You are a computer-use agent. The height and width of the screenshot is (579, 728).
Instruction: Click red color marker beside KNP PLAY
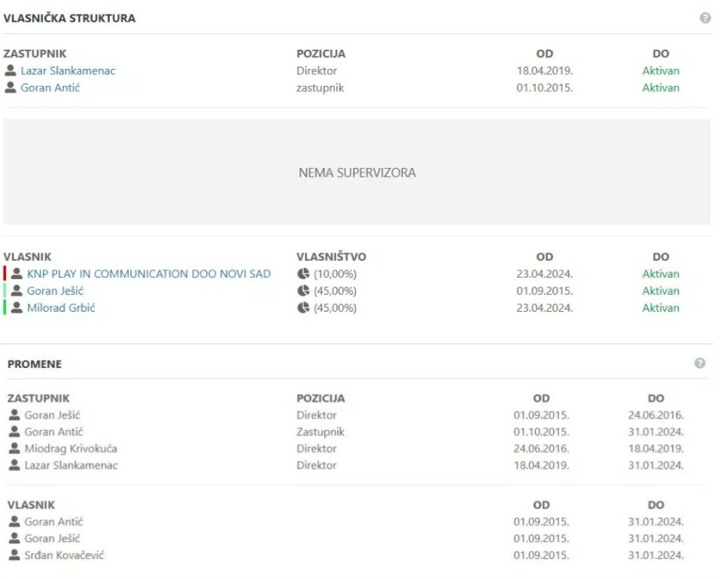(x=5, y=274)
